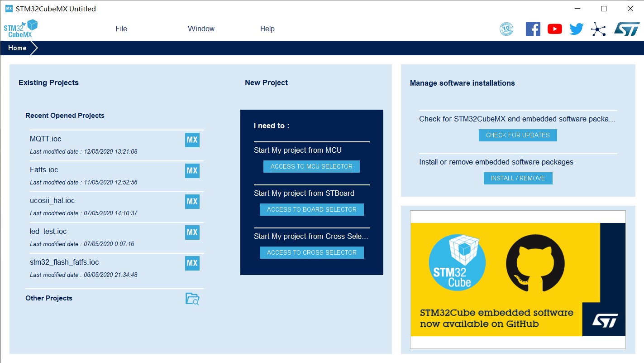Click the MX icon beside Fatfs.ioc
The image size is (644, 363).
(192, 171)
